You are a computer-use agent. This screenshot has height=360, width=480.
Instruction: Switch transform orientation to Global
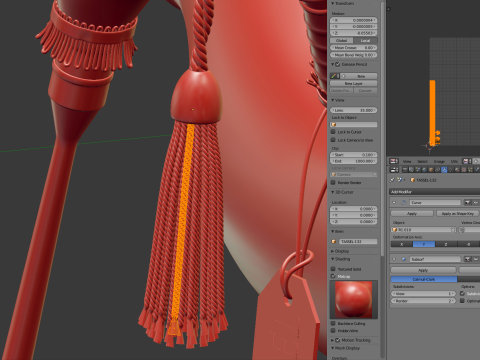(342, 40)
